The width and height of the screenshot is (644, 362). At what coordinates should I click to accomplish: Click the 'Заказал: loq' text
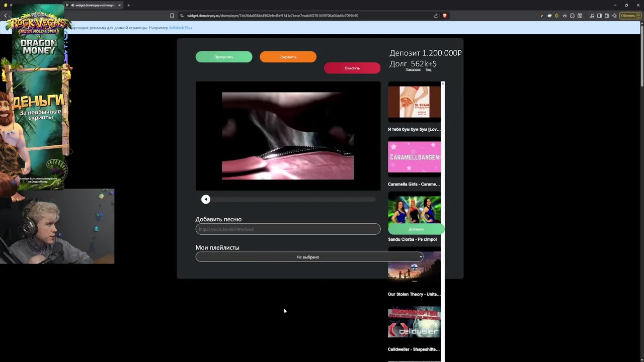419,70
